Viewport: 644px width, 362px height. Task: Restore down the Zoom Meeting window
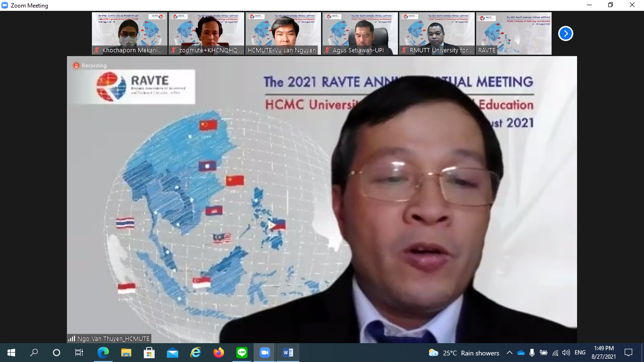(x=611, y=5)
